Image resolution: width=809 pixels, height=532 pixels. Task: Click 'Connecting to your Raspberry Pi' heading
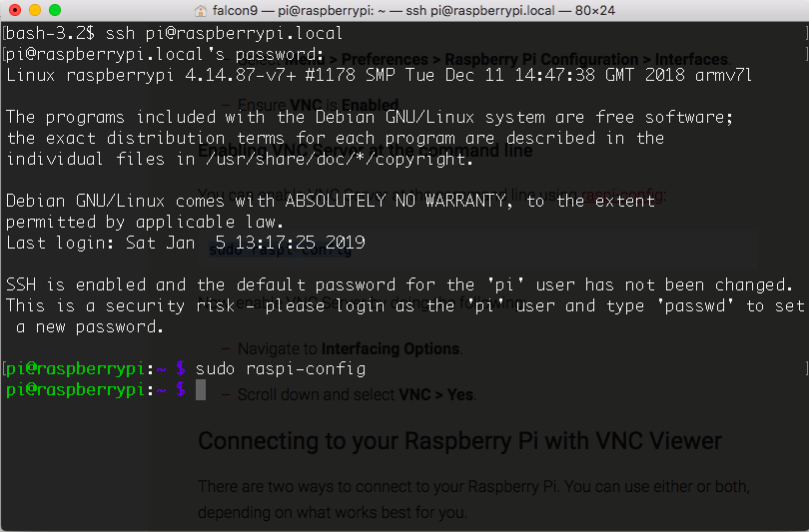coord(459,440)
